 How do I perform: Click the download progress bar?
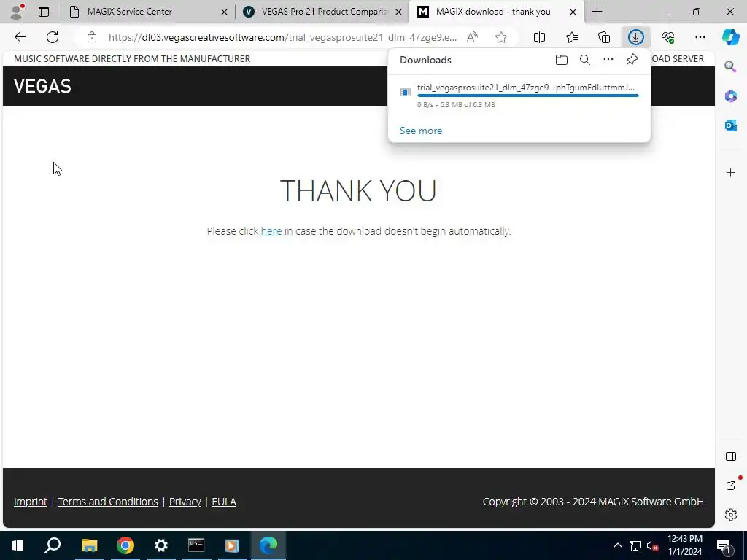(528, 96)
